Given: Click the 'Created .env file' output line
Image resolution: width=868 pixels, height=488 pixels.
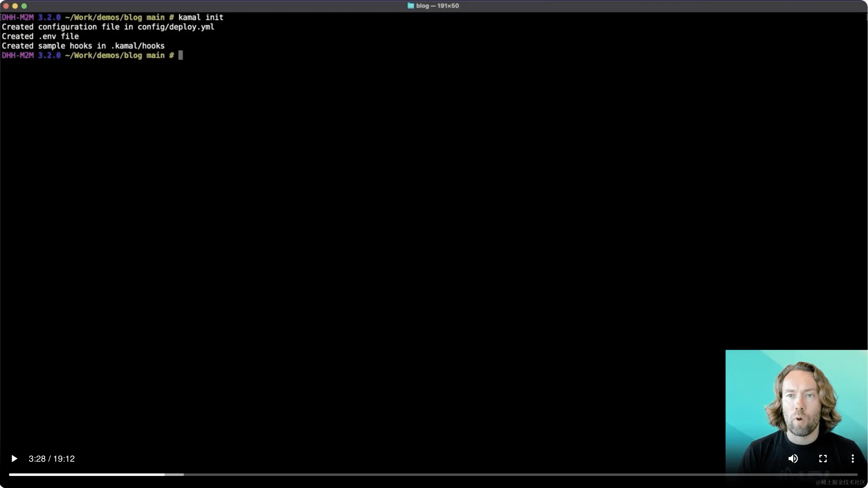Looking at the screenshot, I should tap(40, 36).
